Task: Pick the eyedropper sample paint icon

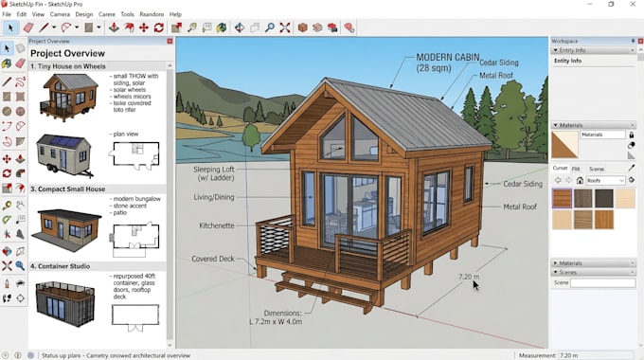Action: tap(632, 168)
